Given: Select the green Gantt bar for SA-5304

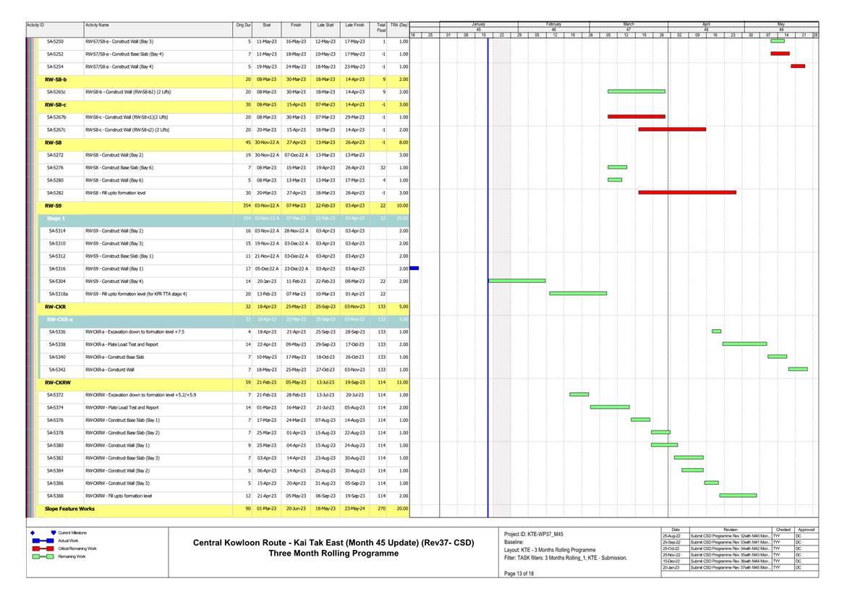Looking at the screenshot, I should [x=517, y=281].
